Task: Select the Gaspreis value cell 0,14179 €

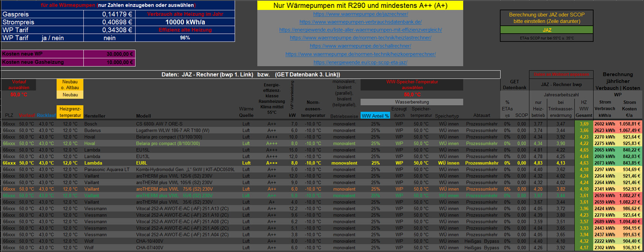Action: [x=109, y=14]
